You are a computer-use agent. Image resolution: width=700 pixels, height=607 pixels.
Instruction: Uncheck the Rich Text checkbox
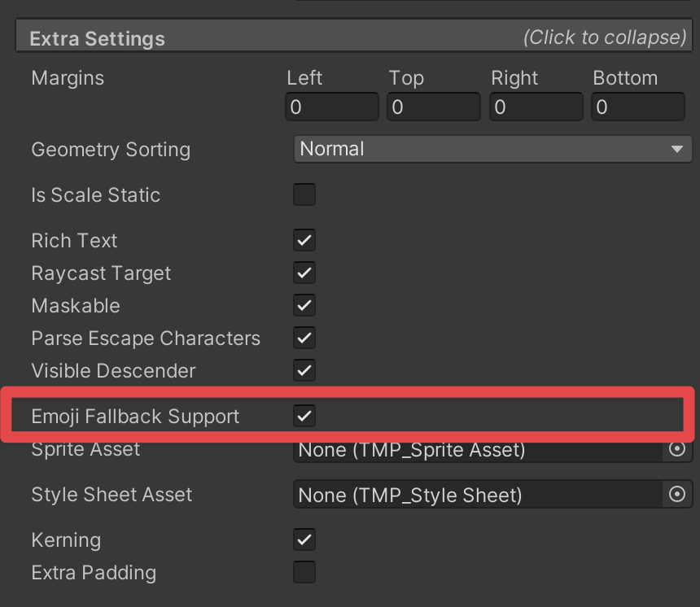(x=304, y=240)
